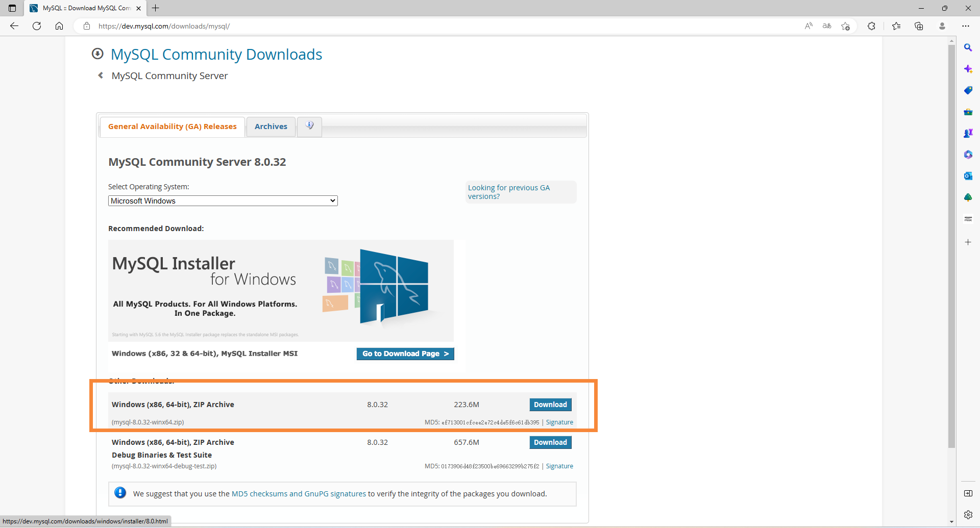Viewport: 980px width, 528px height.
Task: Toggle the sidebar visibility button
Action: [968, 493]
